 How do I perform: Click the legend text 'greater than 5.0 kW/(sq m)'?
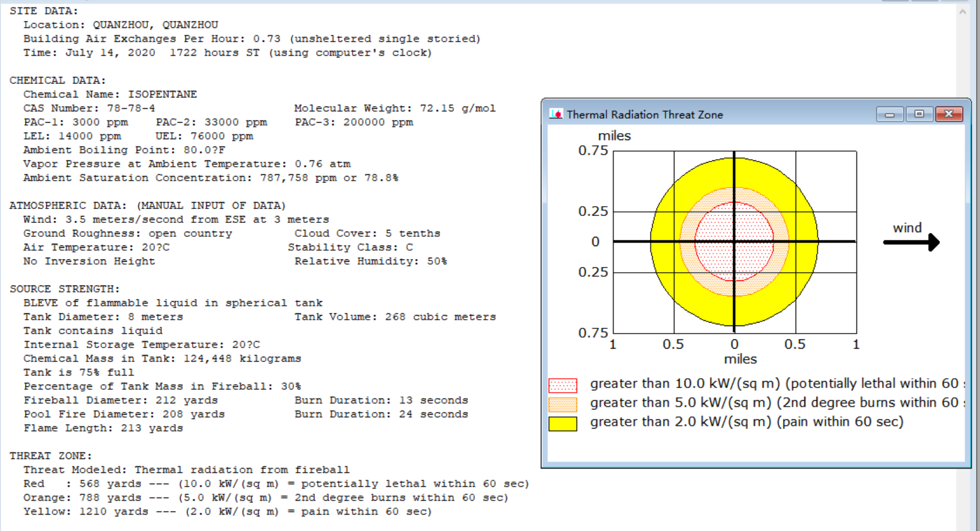click(680, 402)
